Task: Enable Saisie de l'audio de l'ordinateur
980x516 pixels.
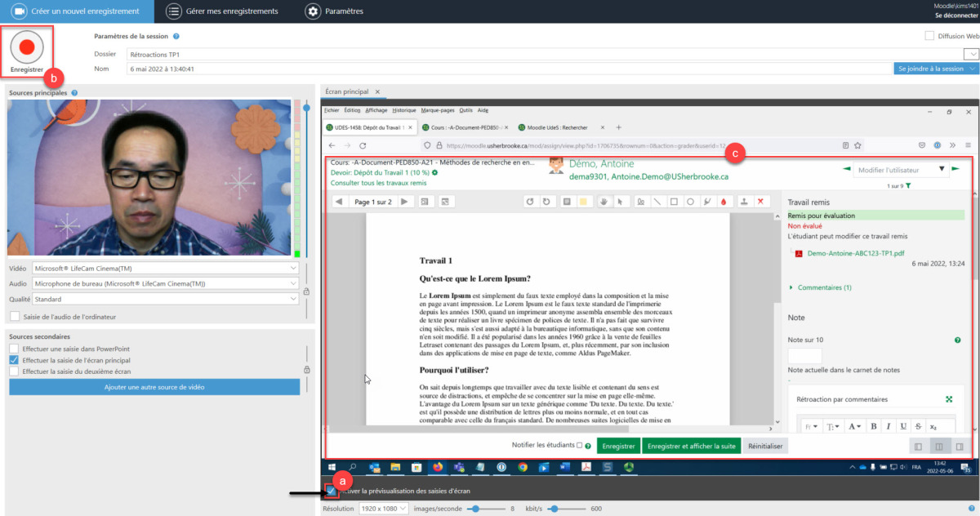Action: pyautogui.click(x=15, y=316)
